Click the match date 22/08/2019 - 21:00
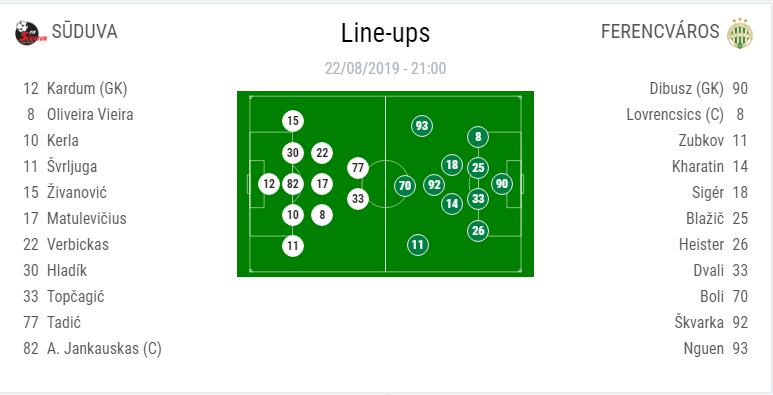This screenshot has height=395, width=773. click(386, 68)
